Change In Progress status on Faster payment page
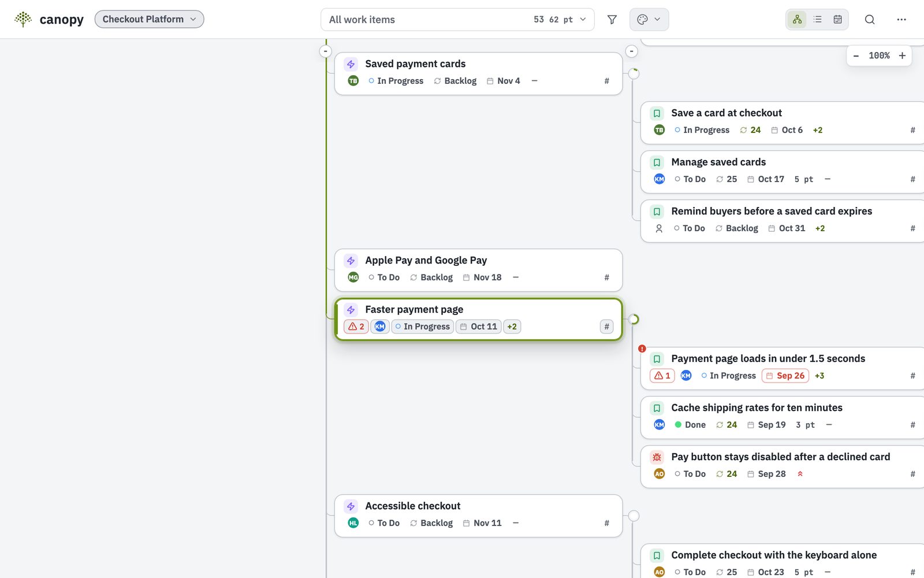The height and width of the screenshot is (578, 924). 423,327
